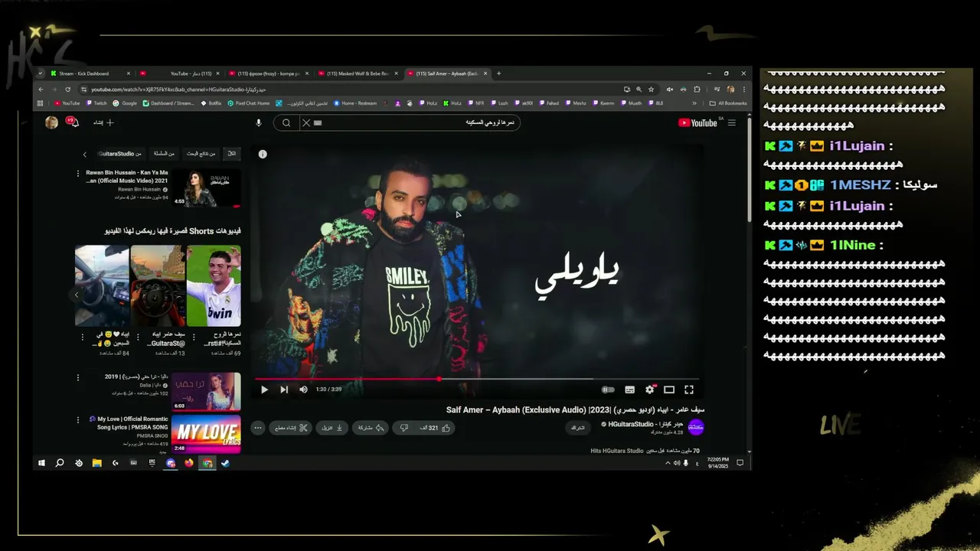The width and height of the screenshot is (980, 551).
Task: Bookmark this page with the star
Action: click(652, 89)
